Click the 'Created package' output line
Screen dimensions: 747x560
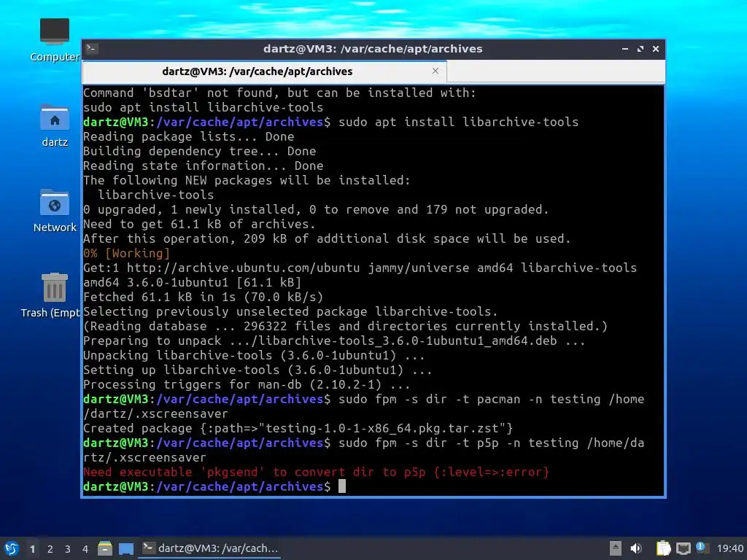pos(298,428)
